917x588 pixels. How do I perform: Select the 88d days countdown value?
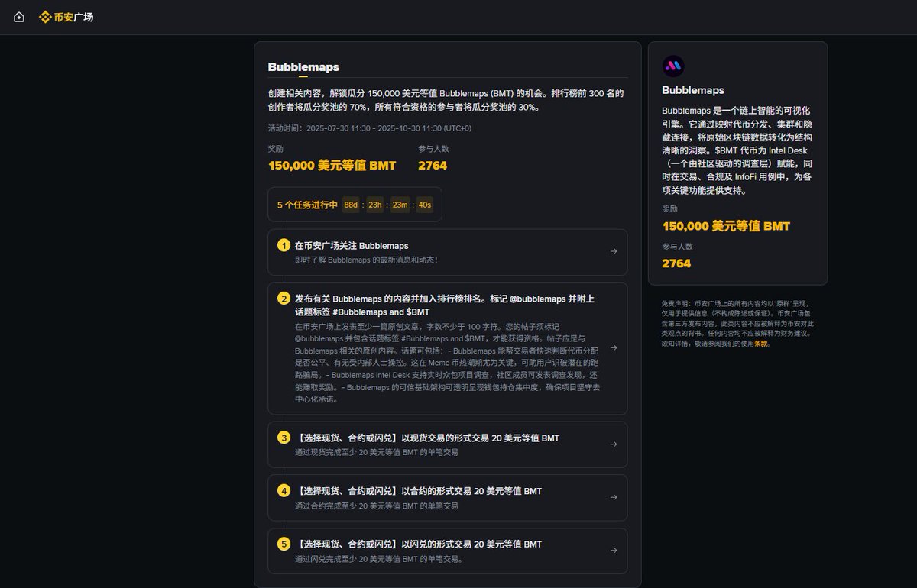point(351,205)
